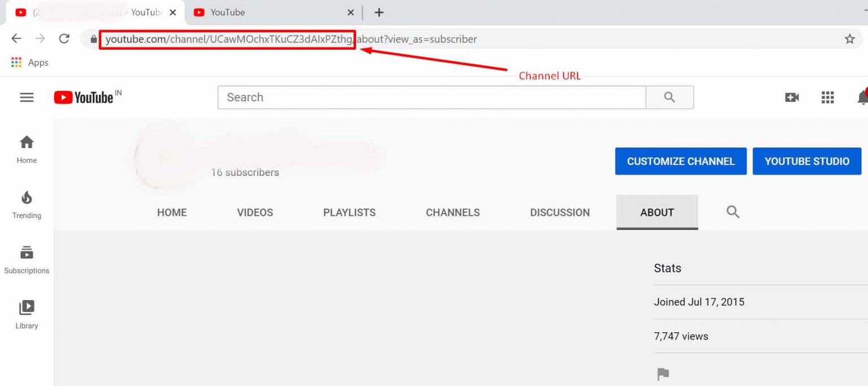Image resolution: width=868 pixels, height=386 pixels.
Task: Open Library in the sidebar
Action: (27, 315)
